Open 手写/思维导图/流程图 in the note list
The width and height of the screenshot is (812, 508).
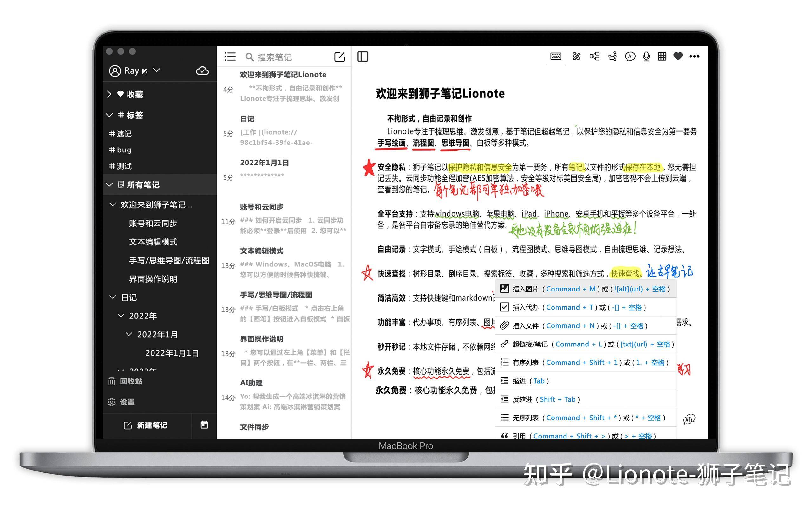point(285,306)
